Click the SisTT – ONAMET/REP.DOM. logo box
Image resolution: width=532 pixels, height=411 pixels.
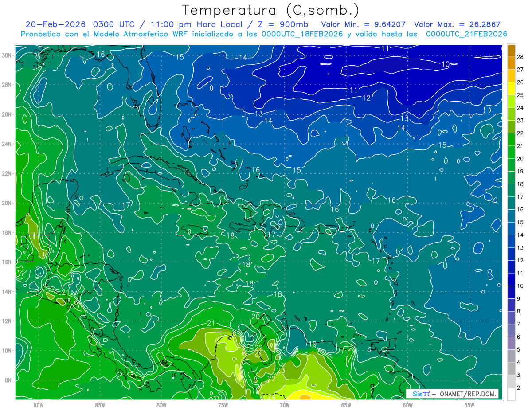click(452, 394)
